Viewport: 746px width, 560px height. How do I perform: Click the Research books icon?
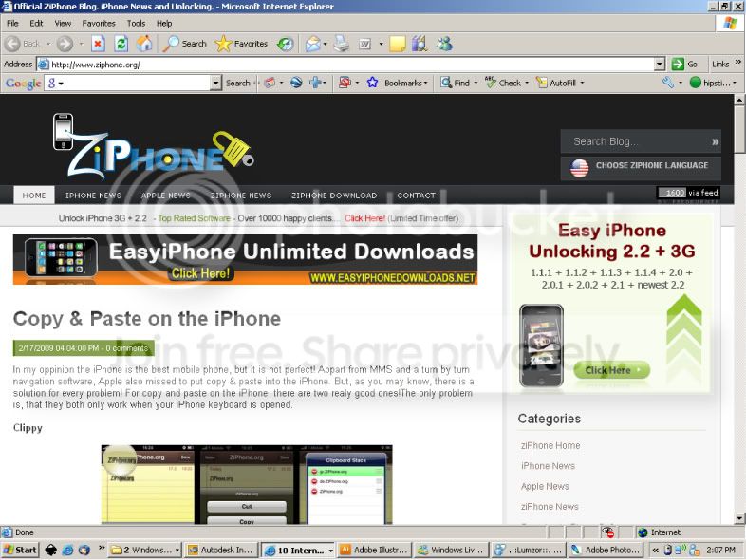[x=420, y=44]
